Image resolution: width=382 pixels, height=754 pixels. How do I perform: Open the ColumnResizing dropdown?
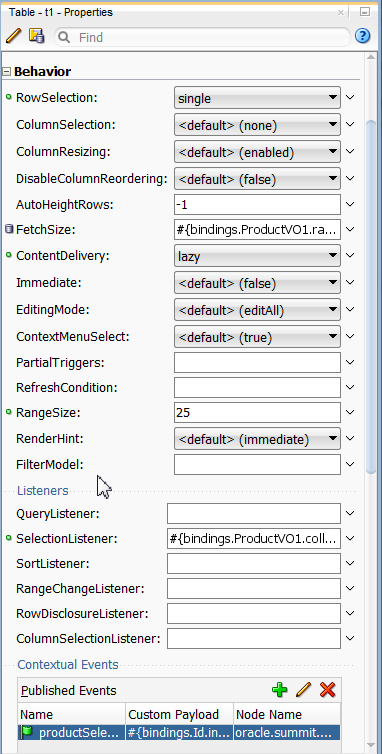coord(257,152)
